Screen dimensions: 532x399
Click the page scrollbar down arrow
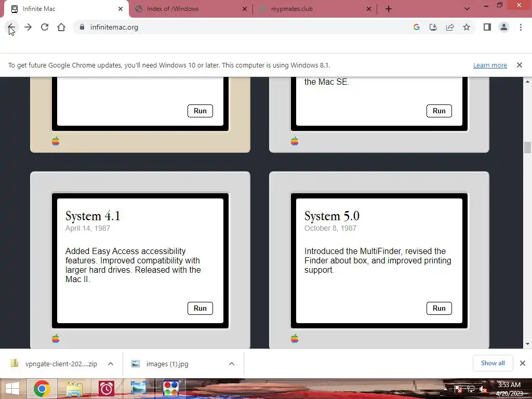coord(528,344)
